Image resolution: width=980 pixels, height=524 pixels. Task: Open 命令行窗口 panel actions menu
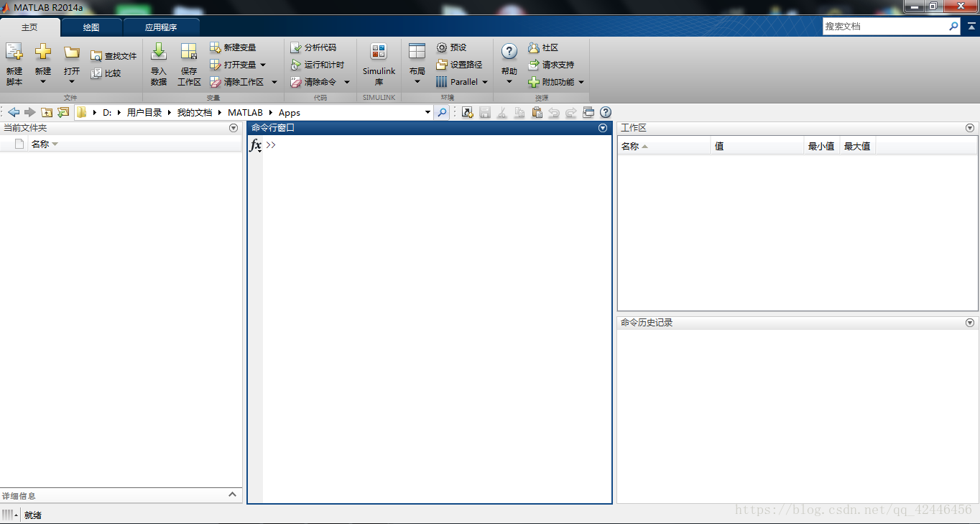[603, 128]
